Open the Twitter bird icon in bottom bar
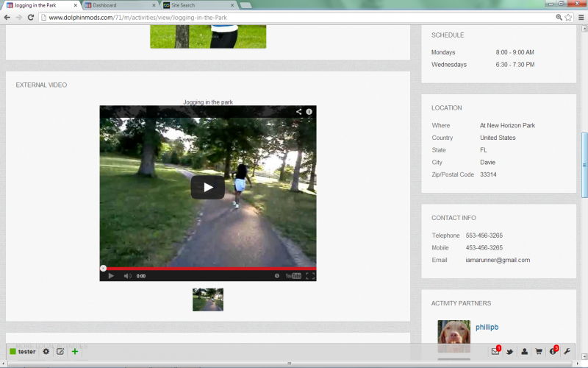The width and height of the screenshot is (588, 368). coord(509,352)
